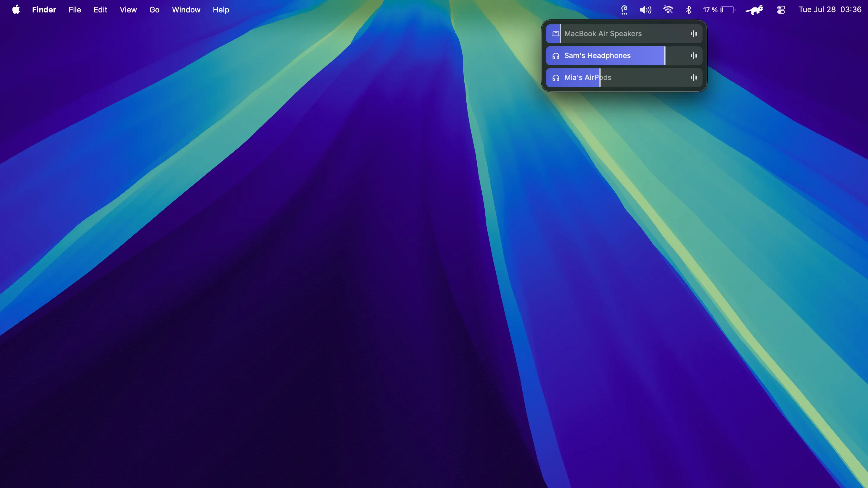Screen dimensions: 868x488
Task: Open the File menu
Action: (75, 10)
